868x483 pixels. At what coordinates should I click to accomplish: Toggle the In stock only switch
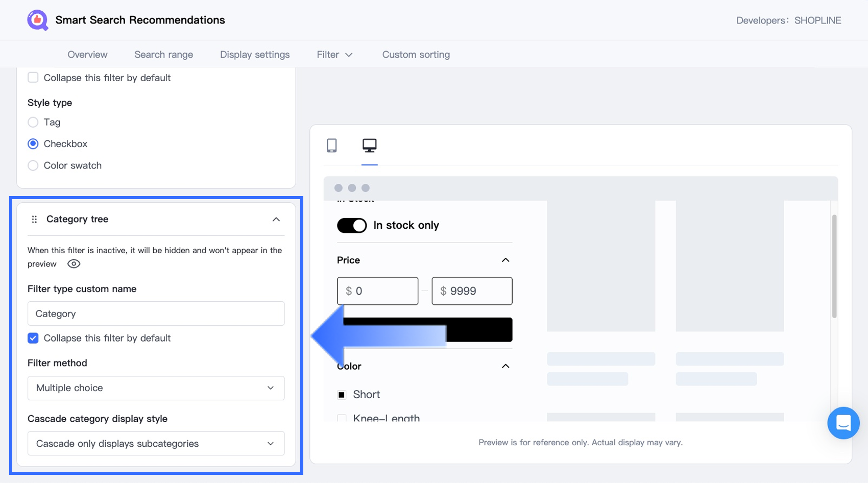[x=352, y=226]
